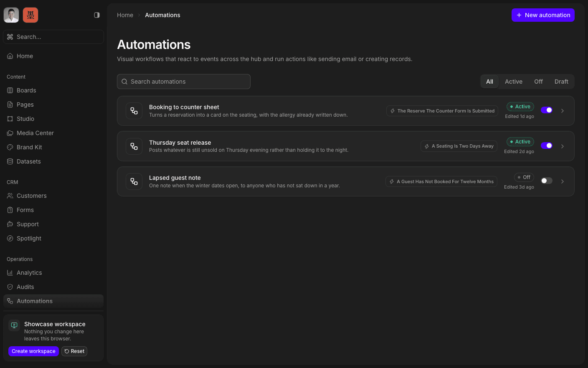Click the New automation button

543,15
